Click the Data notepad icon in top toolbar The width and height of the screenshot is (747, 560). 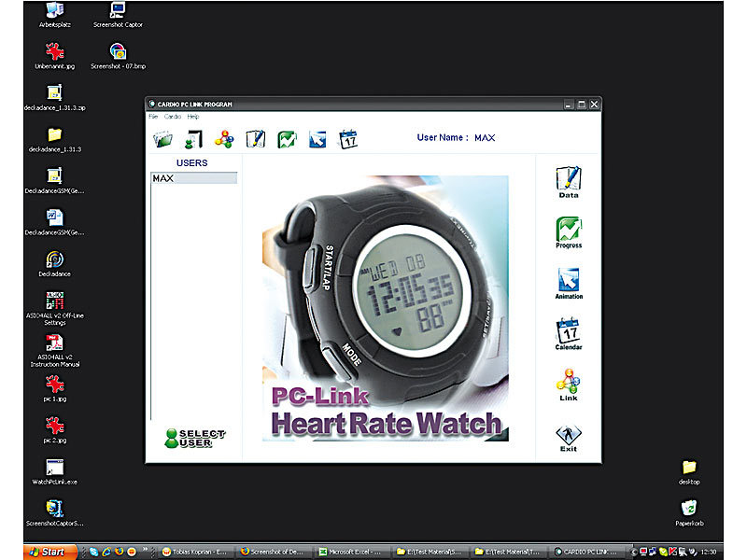[255, 139]
